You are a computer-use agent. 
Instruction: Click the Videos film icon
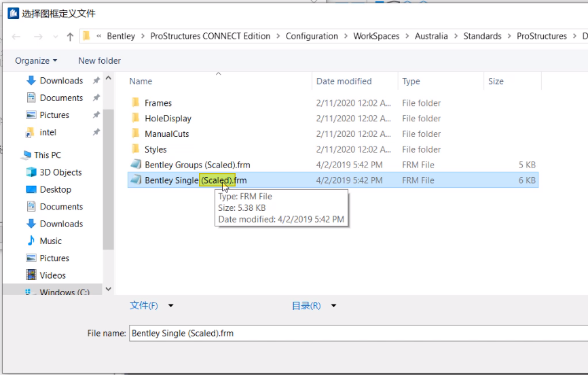point(31,275)
